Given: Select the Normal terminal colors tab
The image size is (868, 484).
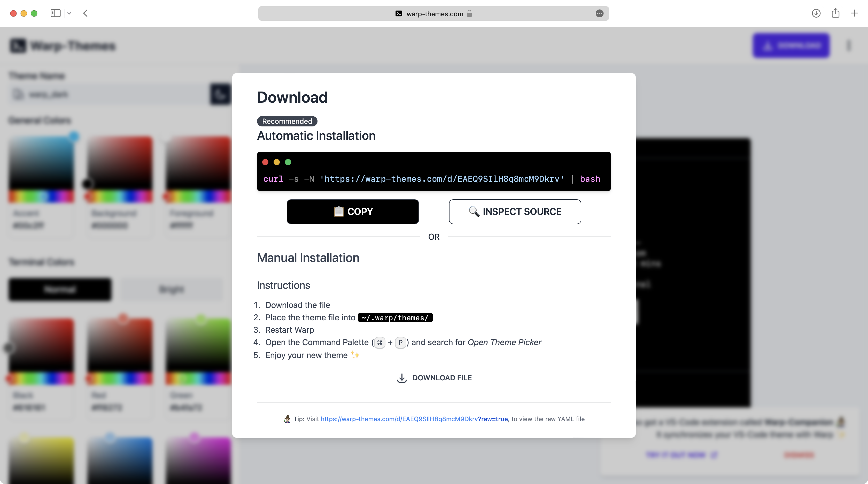Looking at the screenshot, I should click(60, 289).
